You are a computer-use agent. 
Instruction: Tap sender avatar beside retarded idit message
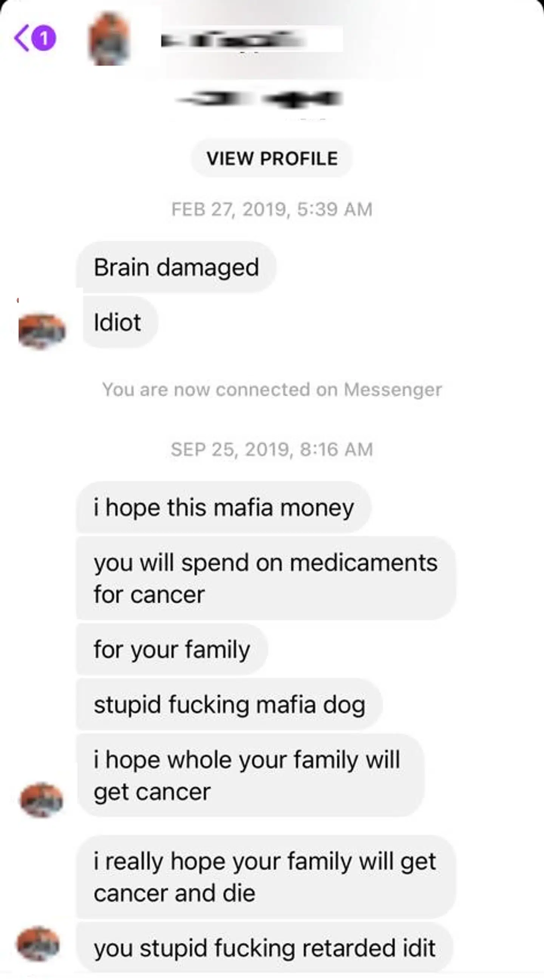point(38,944)
